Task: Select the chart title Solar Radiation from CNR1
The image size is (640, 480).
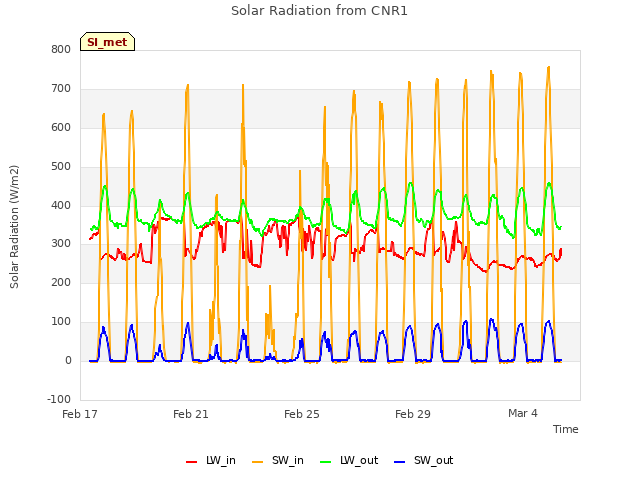Action: [319, 11]
